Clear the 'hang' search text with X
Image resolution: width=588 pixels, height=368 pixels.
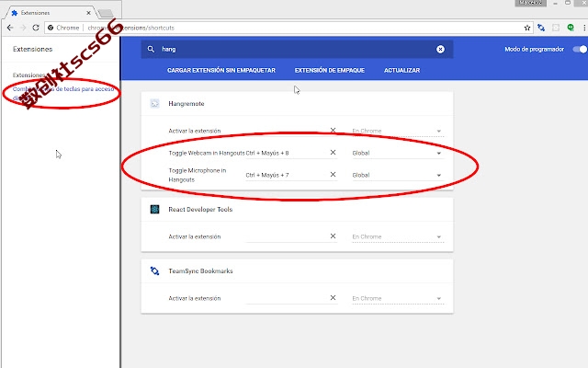(440, 49)
